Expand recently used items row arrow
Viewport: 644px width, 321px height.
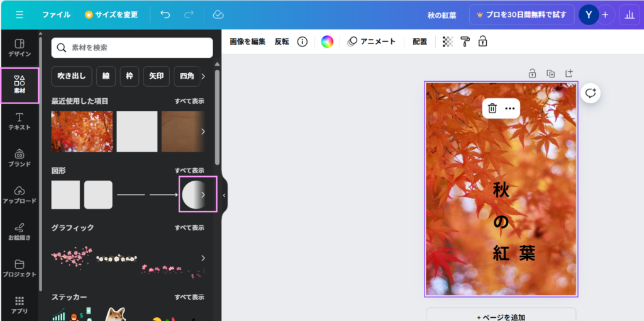(x=203, y=132)
